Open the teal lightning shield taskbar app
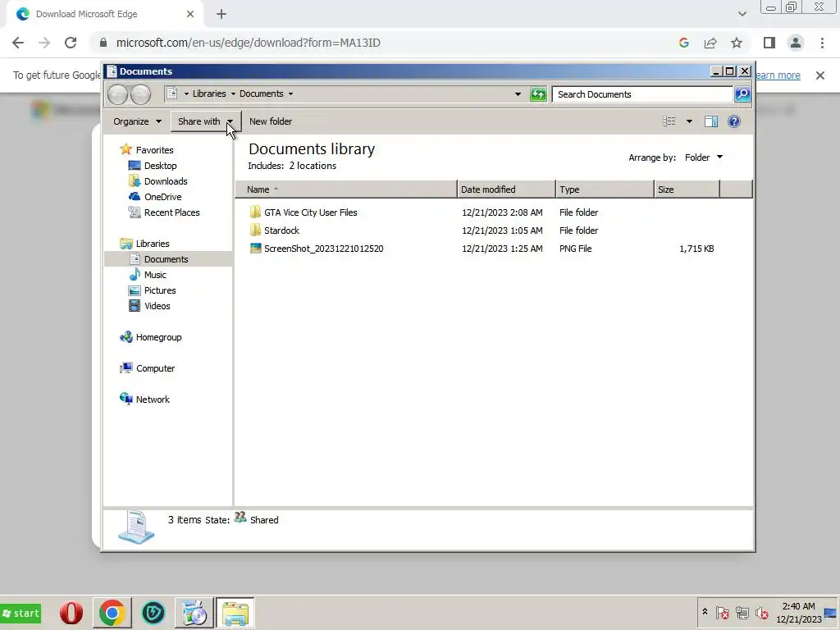Screen dimensions: 840x630 point(153,613)
